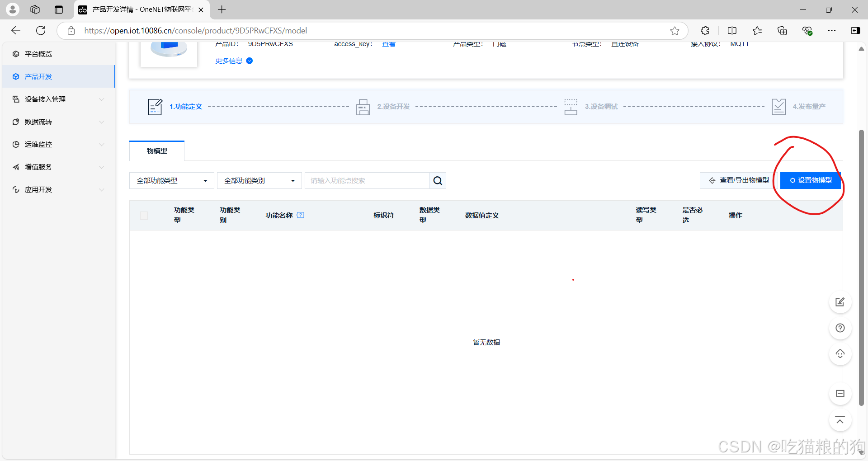Open the 平台概览 overview page
This screenshot has width=868, height=461.
coord(38,54)
